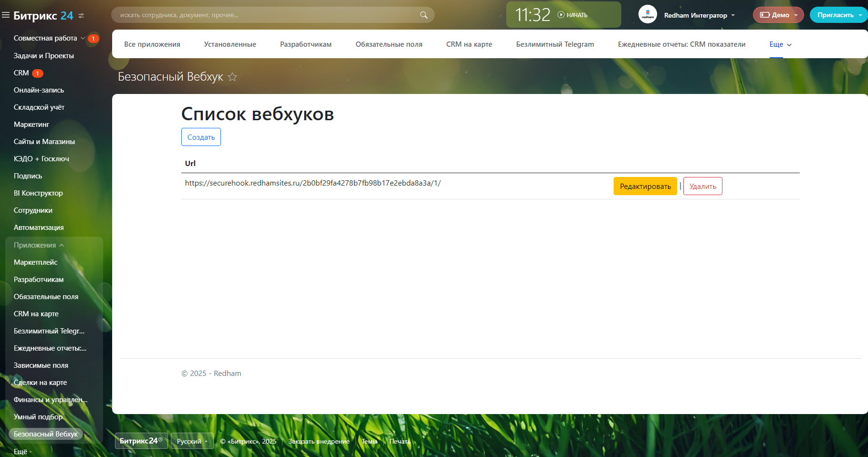
Task: Open Автоматизация in the sidebar
Action: point(39,228)
